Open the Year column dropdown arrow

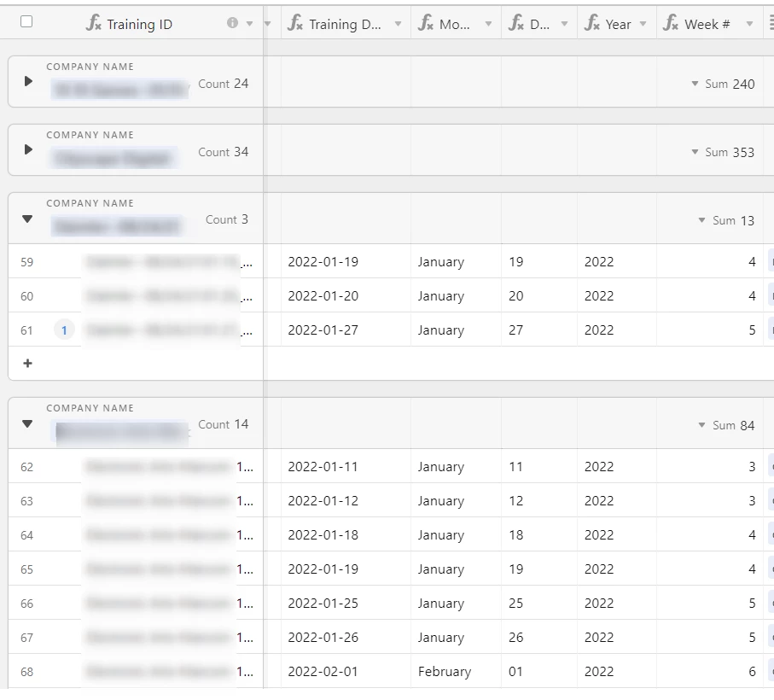point(643,24)
